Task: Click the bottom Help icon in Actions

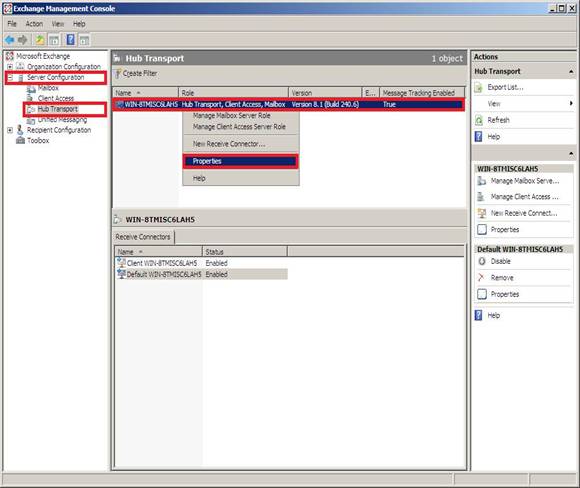Action: point(479,315)
